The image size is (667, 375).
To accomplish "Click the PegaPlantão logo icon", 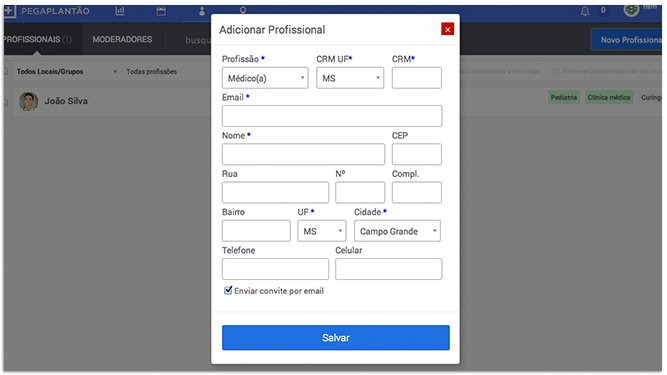I will [9, 11].
